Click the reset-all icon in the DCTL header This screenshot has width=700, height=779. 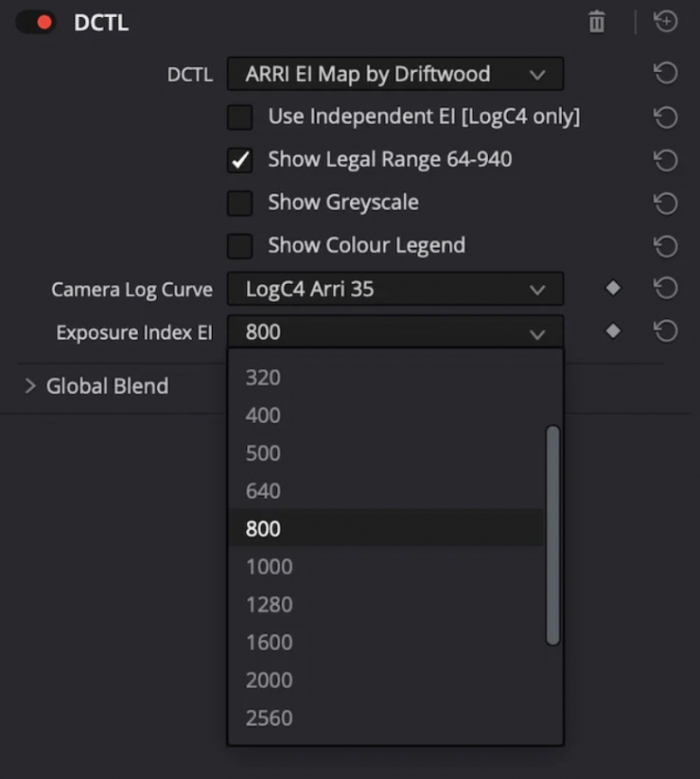(x=666, y=22)
